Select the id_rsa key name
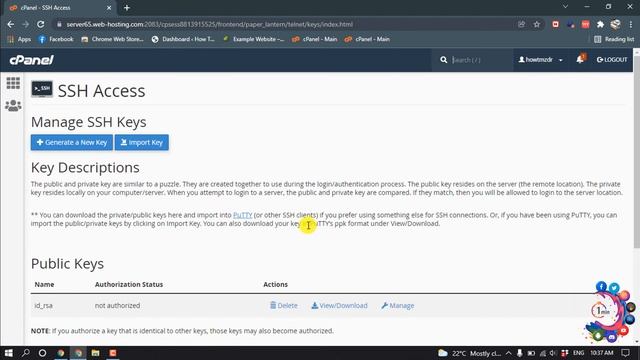The image size is (640, 360). tap(43, 305)
